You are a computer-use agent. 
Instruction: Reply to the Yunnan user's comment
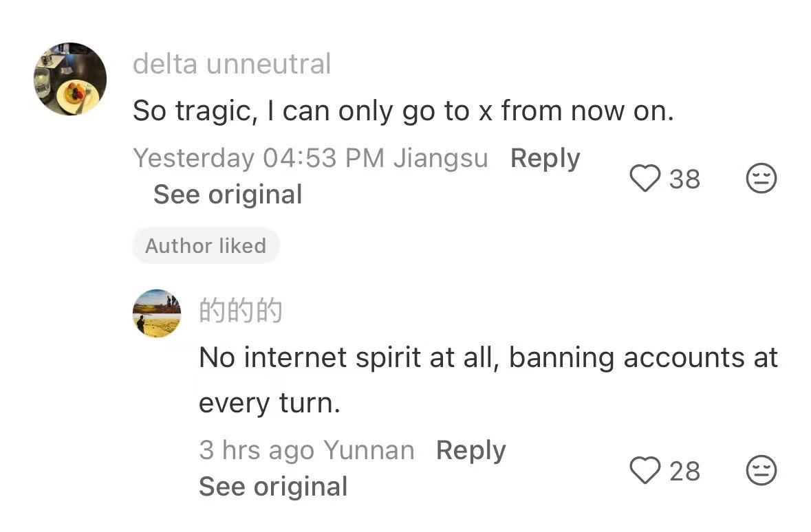click(471, 450)
